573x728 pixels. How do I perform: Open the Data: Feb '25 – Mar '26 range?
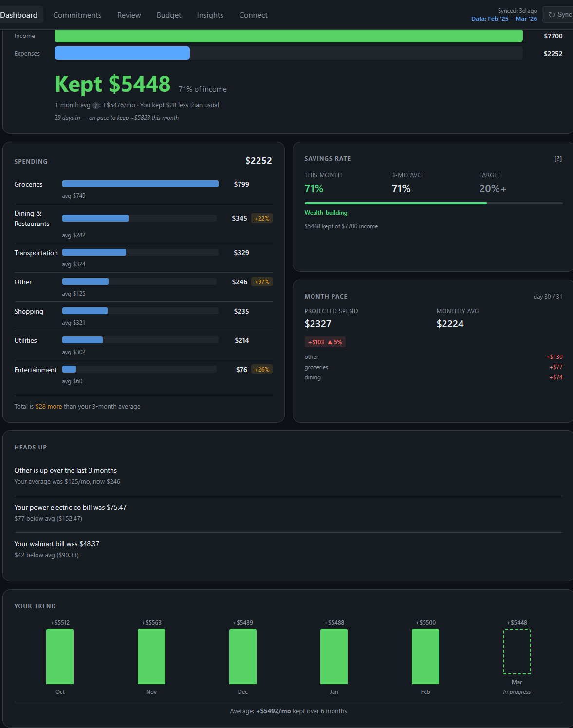pyautogui.click(x=504, y=19)
